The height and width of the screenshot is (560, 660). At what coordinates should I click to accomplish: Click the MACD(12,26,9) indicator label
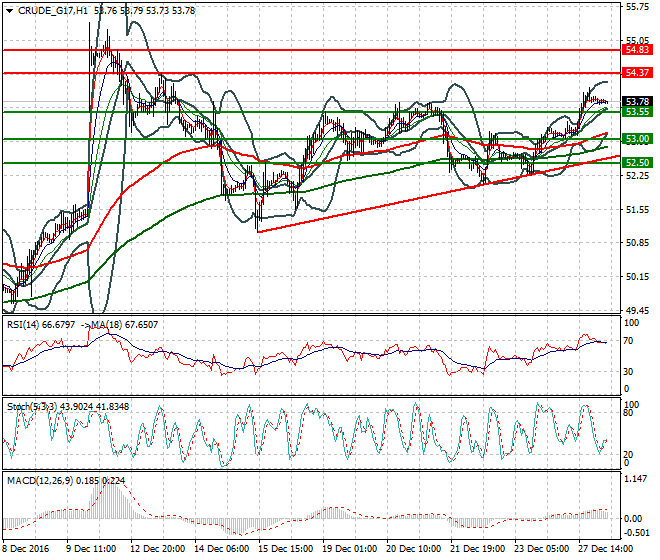(40, 480)
